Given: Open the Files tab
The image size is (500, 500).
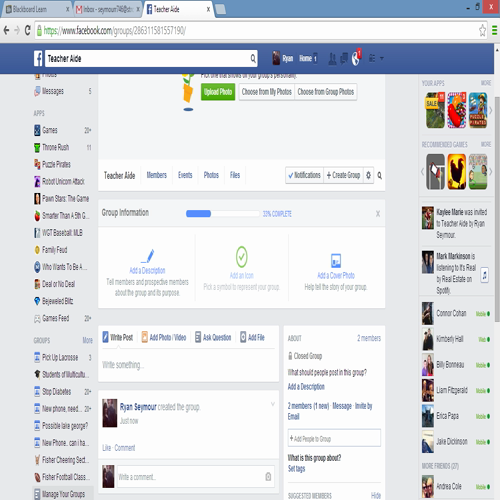Looking at the screenshot, I should pyautogui.click(x=235, y=175).
